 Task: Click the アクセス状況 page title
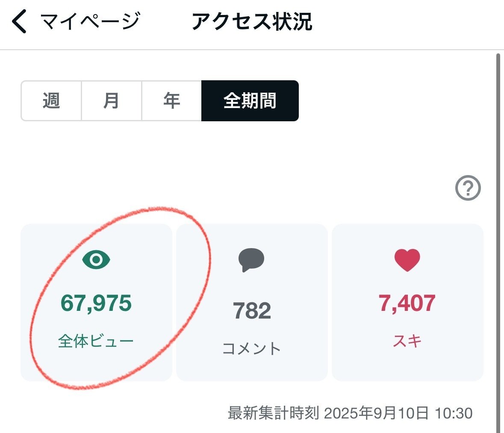click(252, 21)
